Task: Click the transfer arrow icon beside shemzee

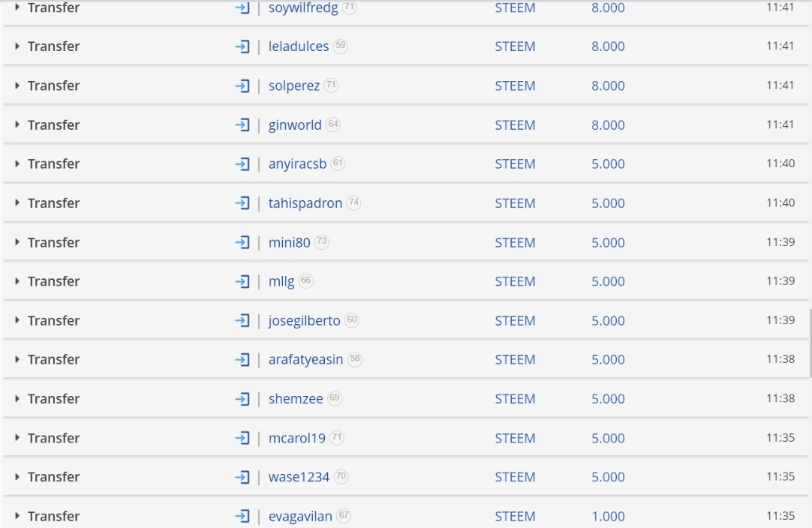Action: 242,399
